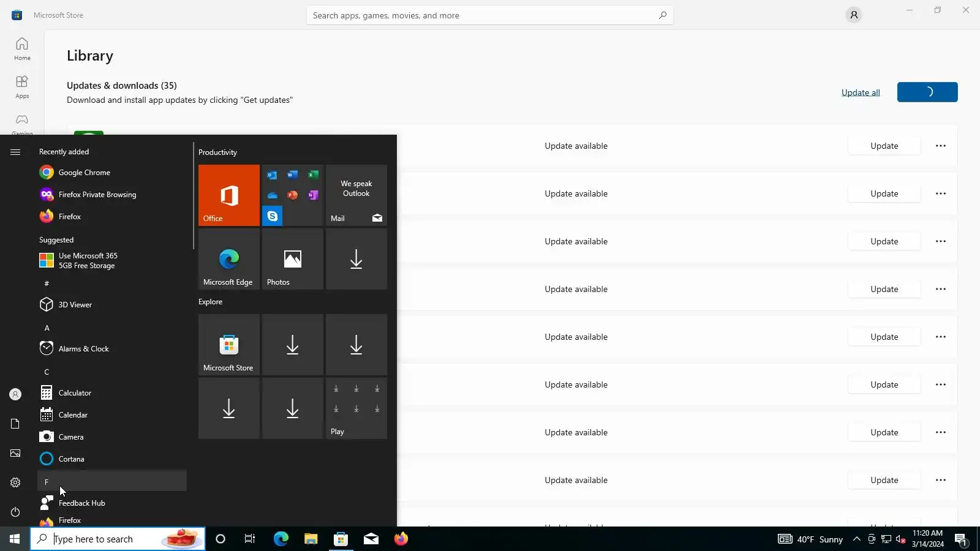
Task: Open Word from the Office apps tile
Action: click(293, 175)
